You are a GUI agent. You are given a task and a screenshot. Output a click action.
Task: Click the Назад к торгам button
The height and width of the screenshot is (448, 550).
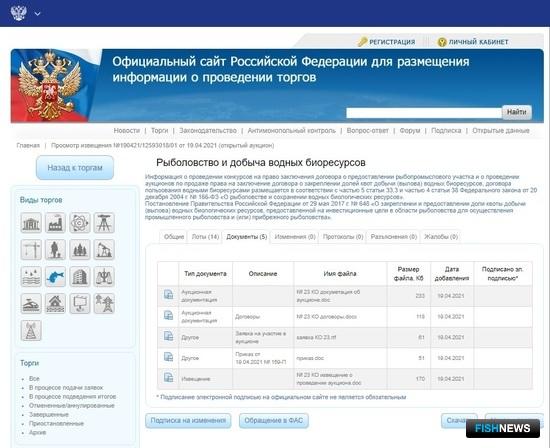coord(75,168)
